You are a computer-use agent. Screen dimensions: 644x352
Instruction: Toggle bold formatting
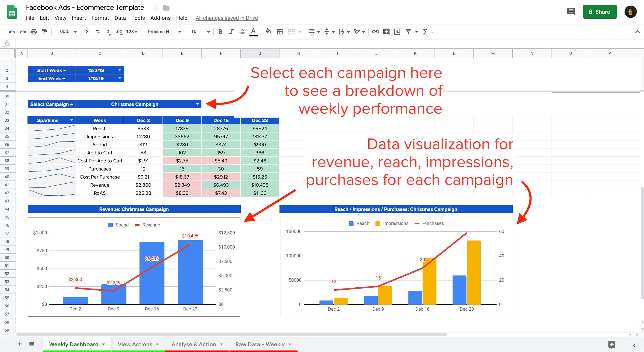(x=220, y=32)
